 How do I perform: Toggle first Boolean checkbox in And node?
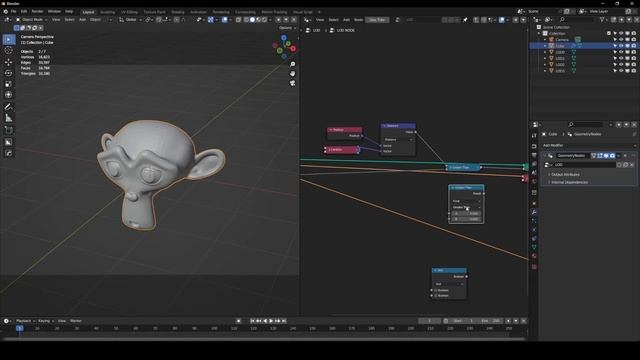[436, 290]
